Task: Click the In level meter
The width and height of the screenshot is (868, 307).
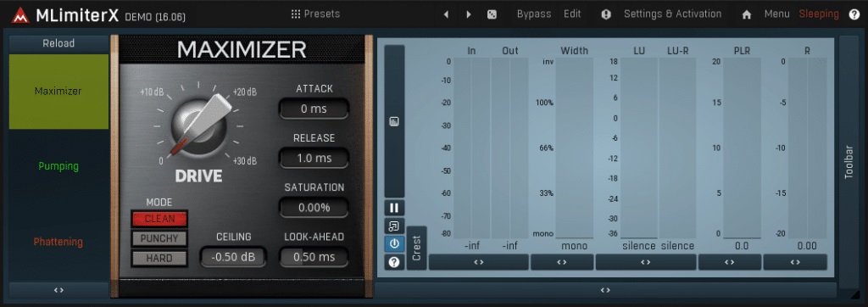Action: (x=471, y=148)
